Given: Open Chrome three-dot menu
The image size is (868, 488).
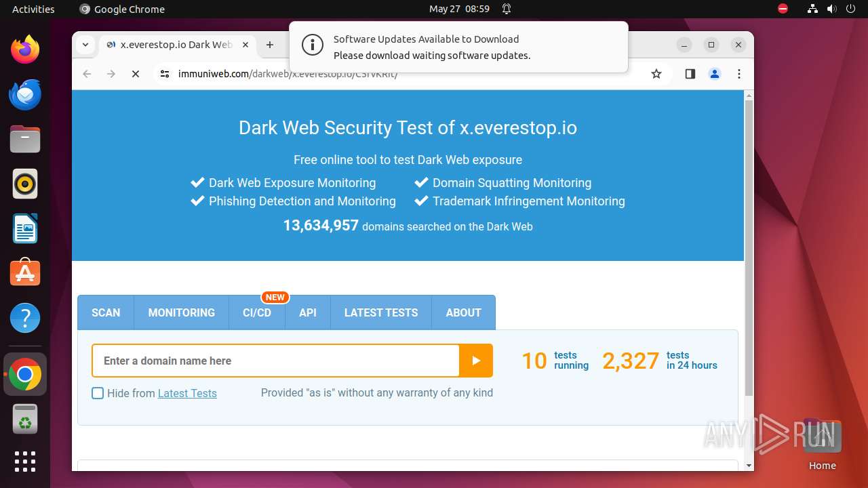Looking at the screenshot, I should click(x=739, y=74).
